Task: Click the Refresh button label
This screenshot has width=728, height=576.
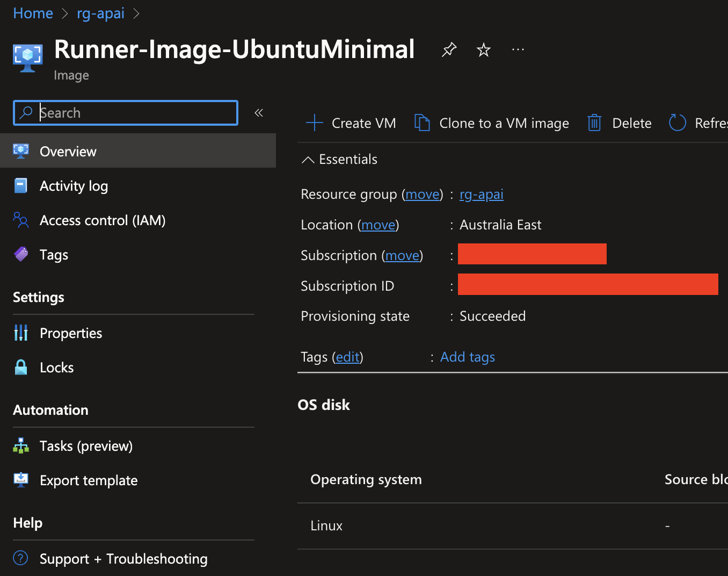Action: coord(711,123)
